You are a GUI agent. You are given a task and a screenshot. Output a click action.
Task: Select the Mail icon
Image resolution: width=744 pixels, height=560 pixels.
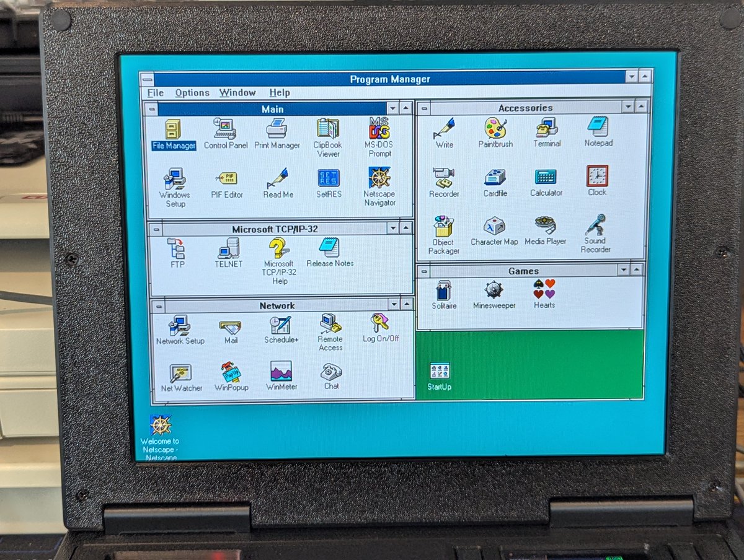click(x=230, y=326)
